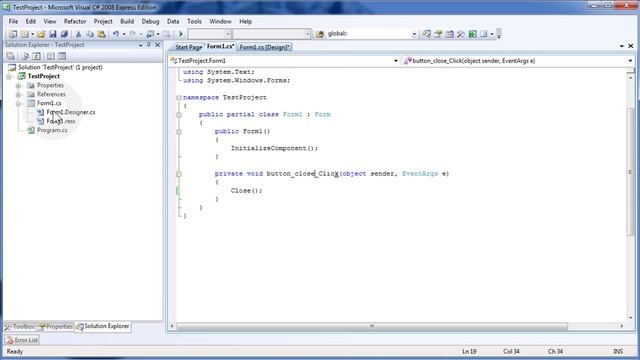This screenshot has height=360, width=640.
Task: Collapse the Form1() constructor code block
Action: tap(179, 132)
